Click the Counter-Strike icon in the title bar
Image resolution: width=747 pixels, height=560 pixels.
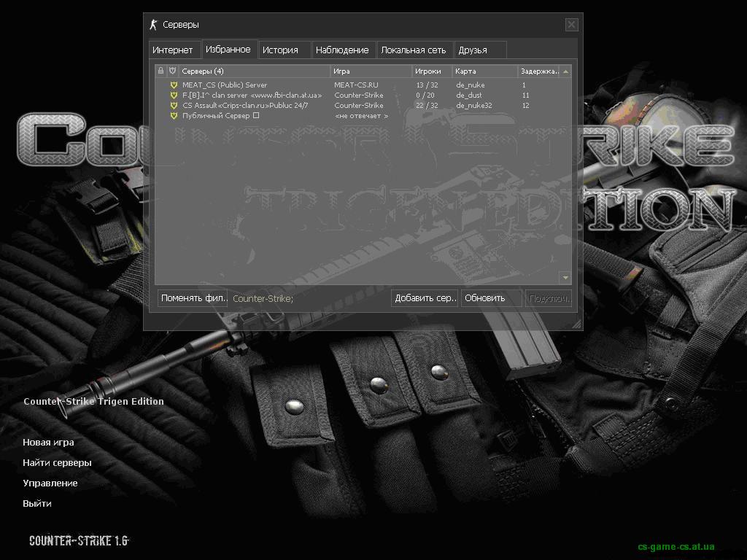click(153, 25)
